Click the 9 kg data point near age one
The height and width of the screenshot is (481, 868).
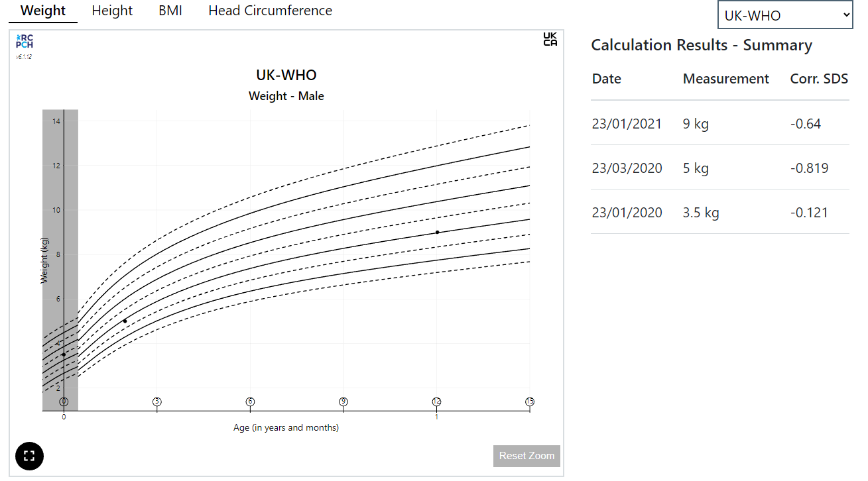pyautogui.click(x=437, y=231)
